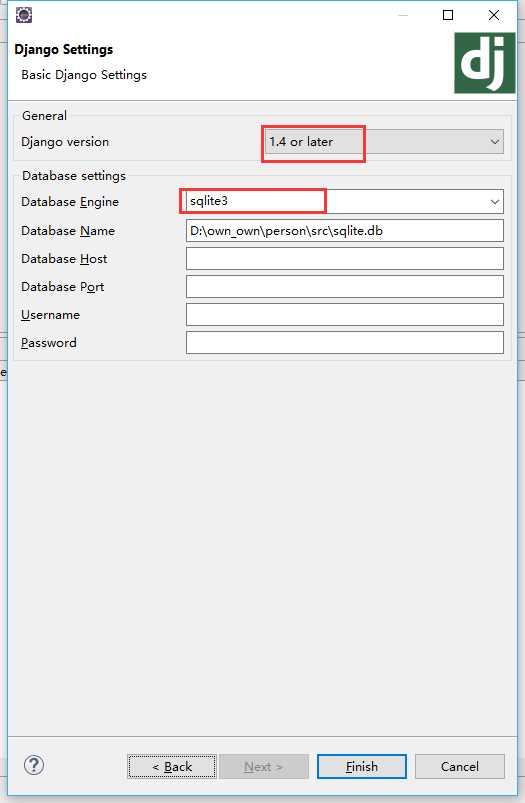Image resolution: width=525 pixels, height=803 pixels.
Task: Click the Django dj logo
Action: point(485,63)
